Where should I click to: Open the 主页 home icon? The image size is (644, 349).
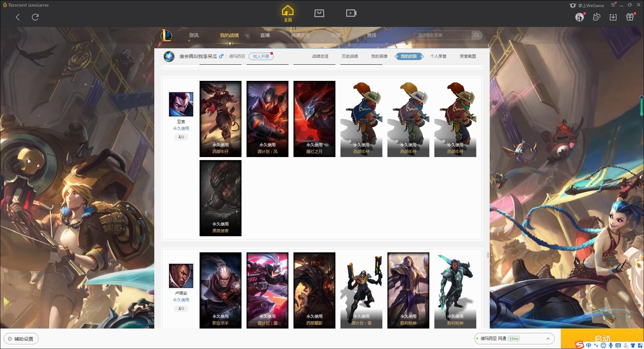pos(287,14)
